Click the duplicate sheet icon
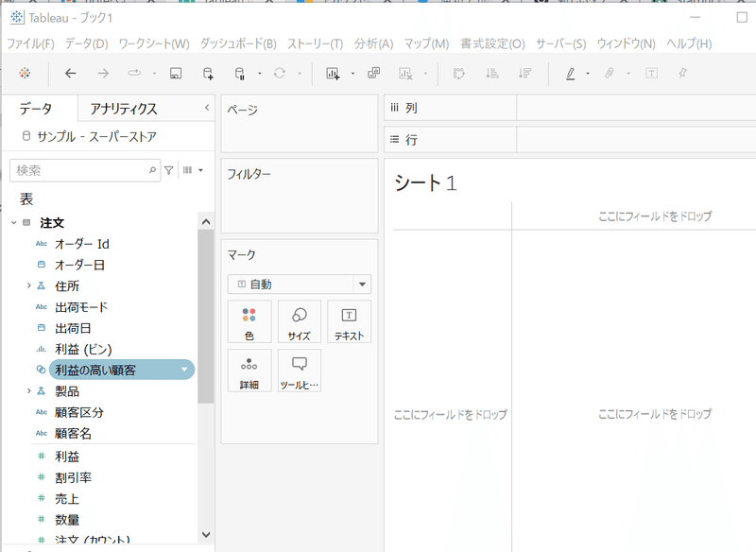The image size is (756, 552). (x=373, y=74)
